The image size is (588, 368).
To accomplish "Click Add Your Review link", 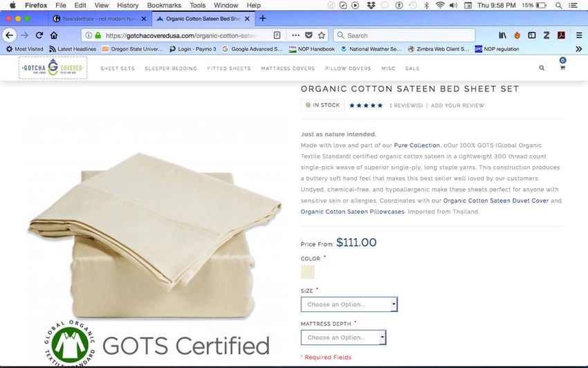I will pos(457,105).
